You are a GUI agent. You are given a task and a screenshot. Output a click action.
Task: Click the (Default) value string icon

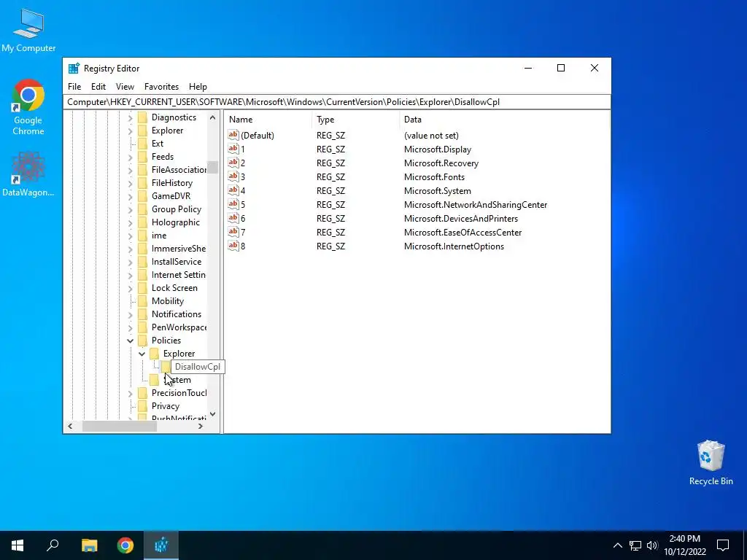pyautogui.click(x=233, y=135)
